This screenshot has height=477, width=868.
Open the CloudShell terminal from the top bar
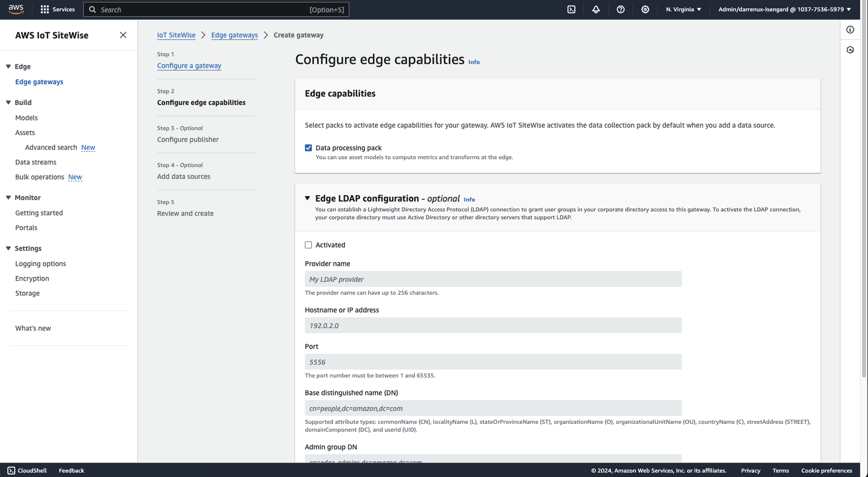[571, 9]
